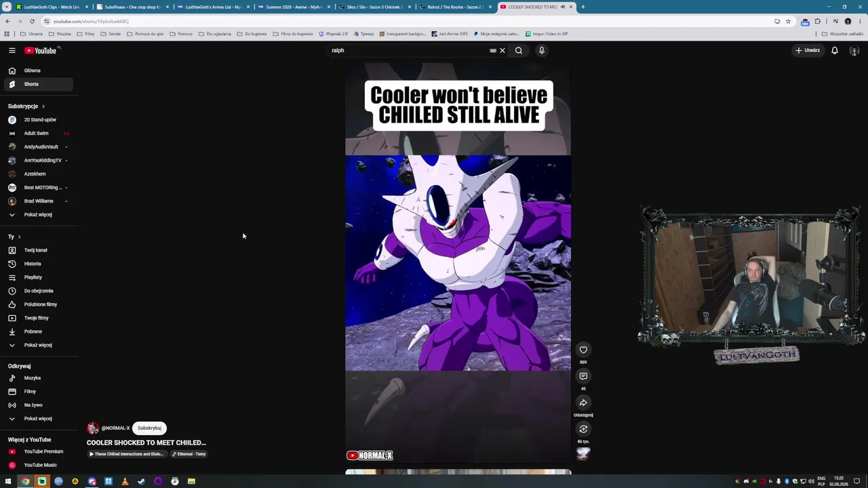This screenshot has width=868, height=488.
Task: Open the Seriale bookmarks folder
Action: (111, 34)
